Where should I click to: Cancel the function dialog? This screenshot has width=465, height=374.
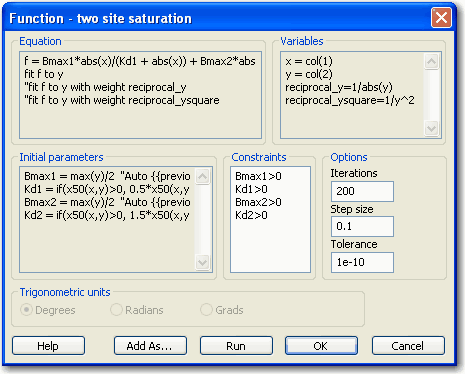[408, 346]
